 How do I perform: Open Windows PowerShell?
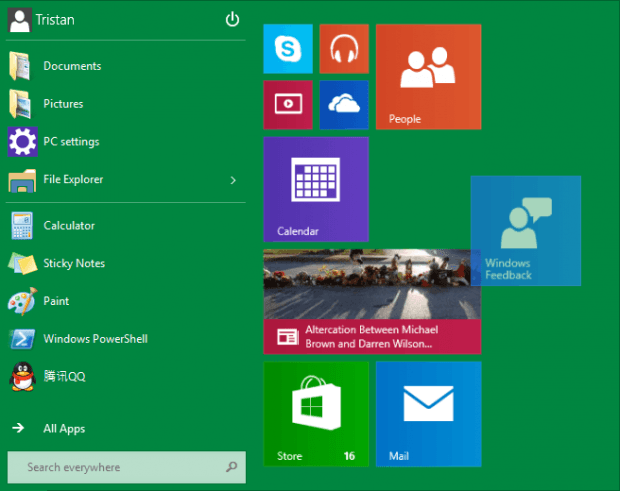coord(95,339)
